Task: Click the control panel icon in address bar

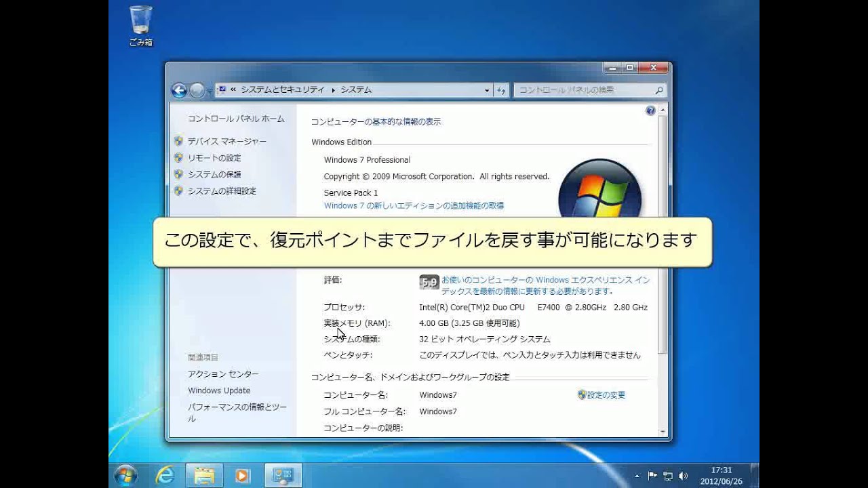Action: coord(222,89)
